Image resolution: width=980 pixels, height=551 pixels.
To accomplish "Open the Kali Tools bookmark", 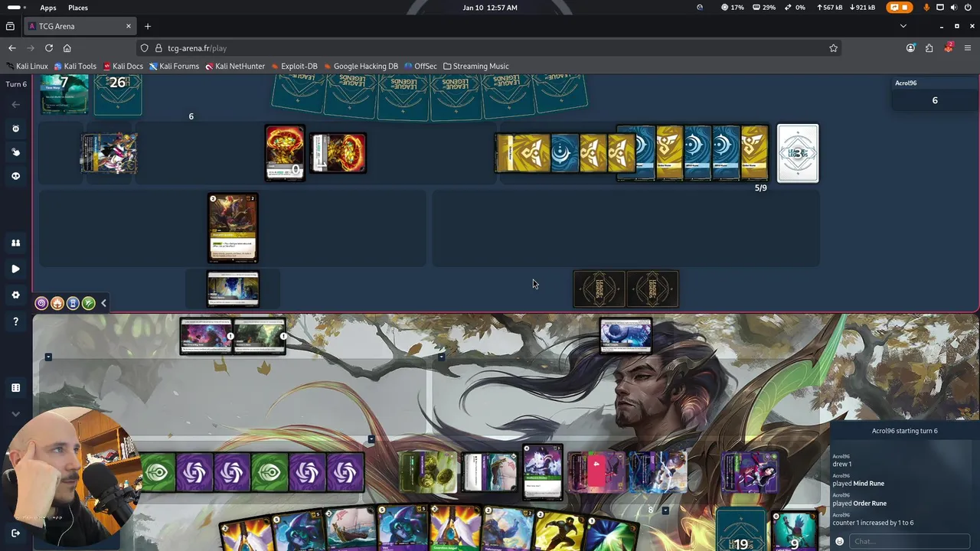I will 75,66.
